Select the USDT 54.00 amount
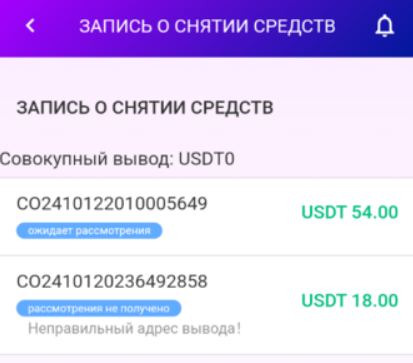This screenshot has width=413, height=363. (x=350, y=212)
